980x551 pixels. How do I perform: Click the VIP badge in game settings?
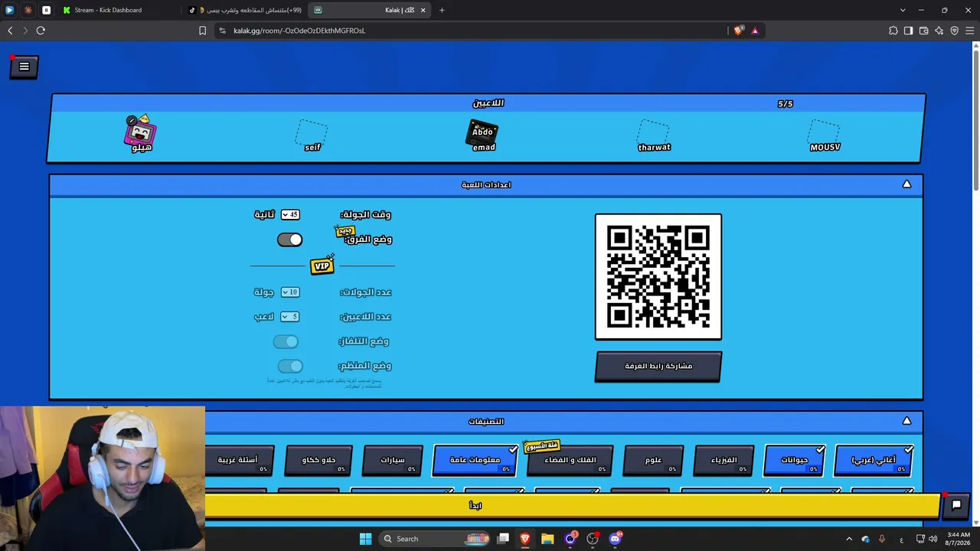(322, 266)
